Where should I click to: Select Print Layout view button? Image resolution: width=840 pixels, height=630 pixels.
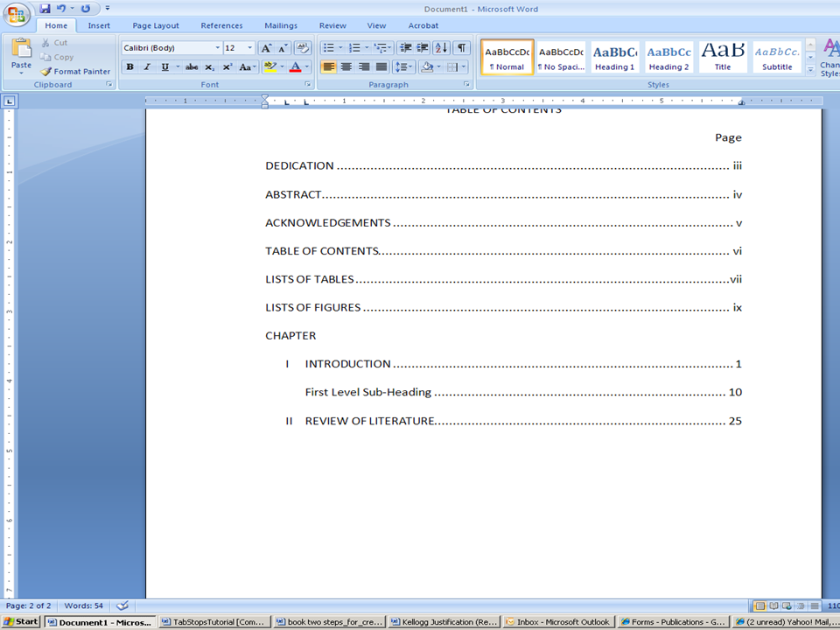pyautogui.click(x=759, y=606)
